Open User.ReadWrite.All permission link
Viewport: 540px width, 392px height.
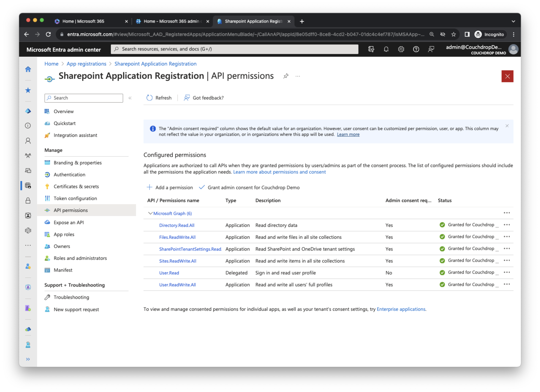tap(177, 285)
